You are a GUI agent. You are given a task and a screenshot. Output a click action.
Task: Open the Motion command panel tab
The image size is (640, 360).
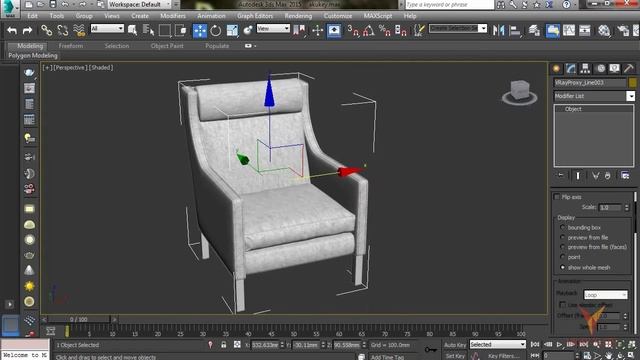(x=600, y=69)
